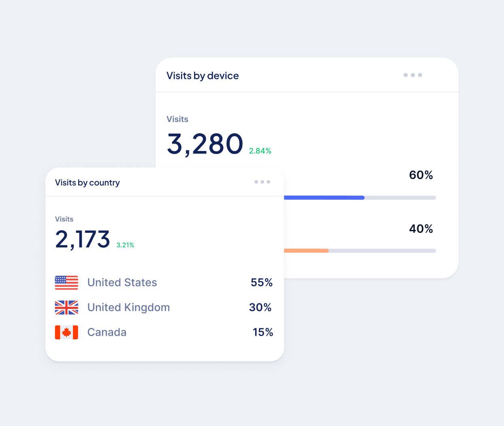504x426 pixels.
Task: Click the 3,280 visits total
Action: (205, 144)
